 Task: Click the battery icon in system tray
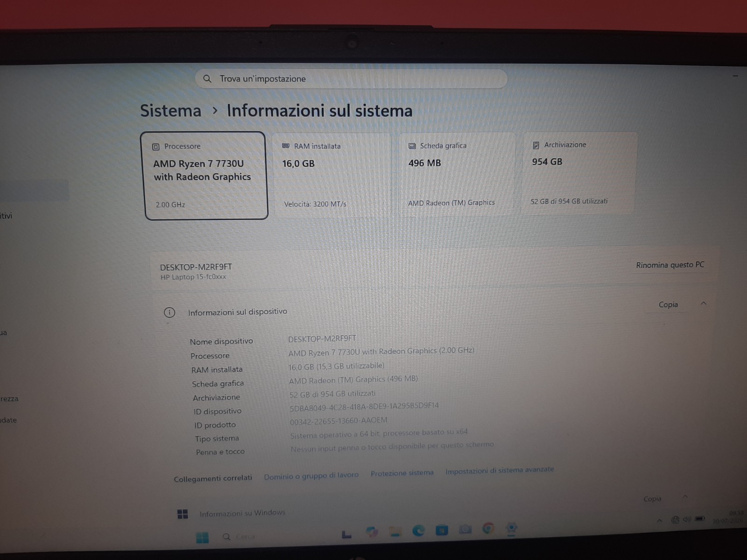tap(700, 518)
